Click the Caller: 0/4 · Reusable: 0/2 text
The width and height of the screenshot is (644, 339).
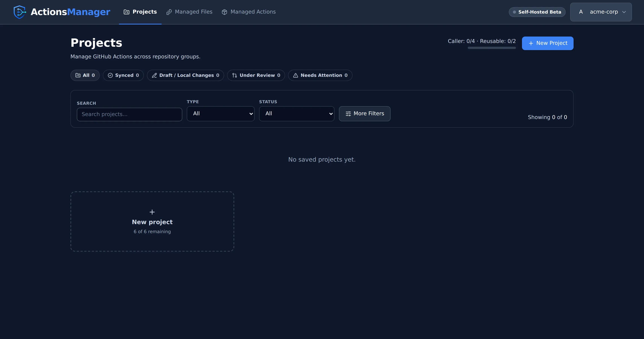481,41
